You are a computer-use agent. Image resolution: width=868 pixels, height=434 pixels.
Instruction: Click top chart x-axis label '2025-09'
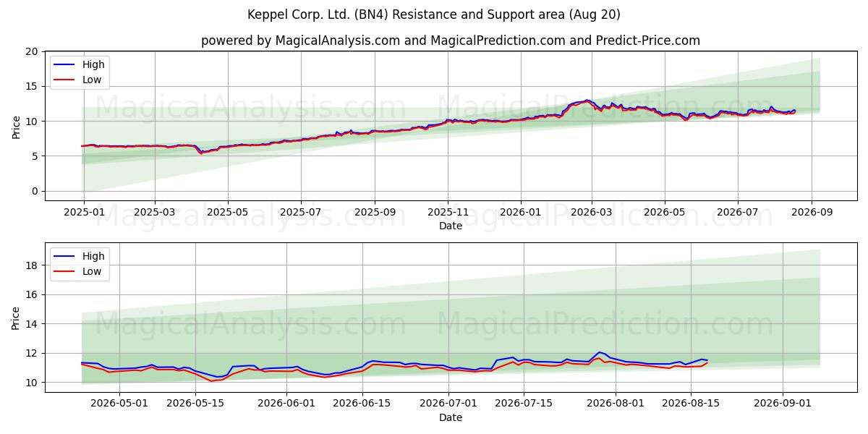(375, 212)
